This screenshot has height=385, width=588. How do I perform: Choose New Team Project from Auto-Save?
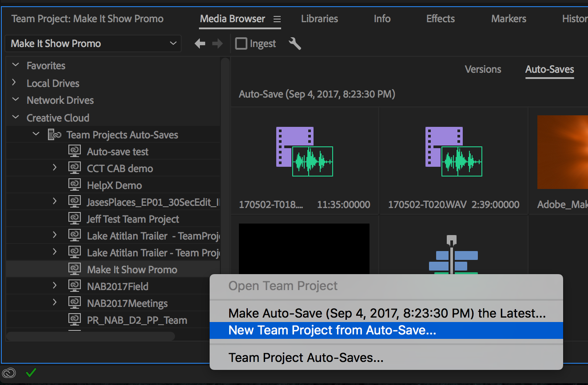(332, 330)
